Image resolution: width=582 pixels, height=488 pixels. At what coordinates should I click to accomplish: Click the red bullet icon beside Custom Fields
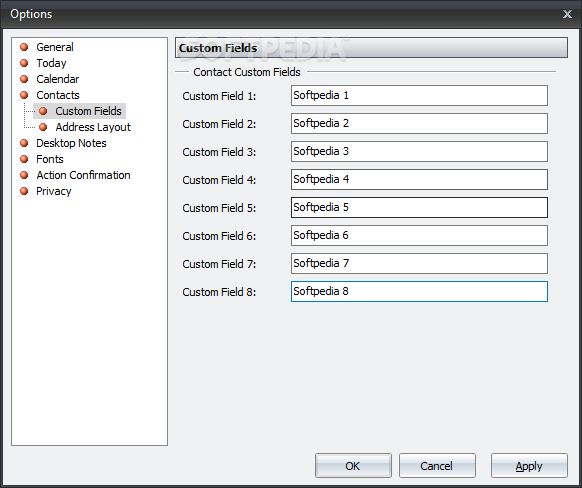43,111
